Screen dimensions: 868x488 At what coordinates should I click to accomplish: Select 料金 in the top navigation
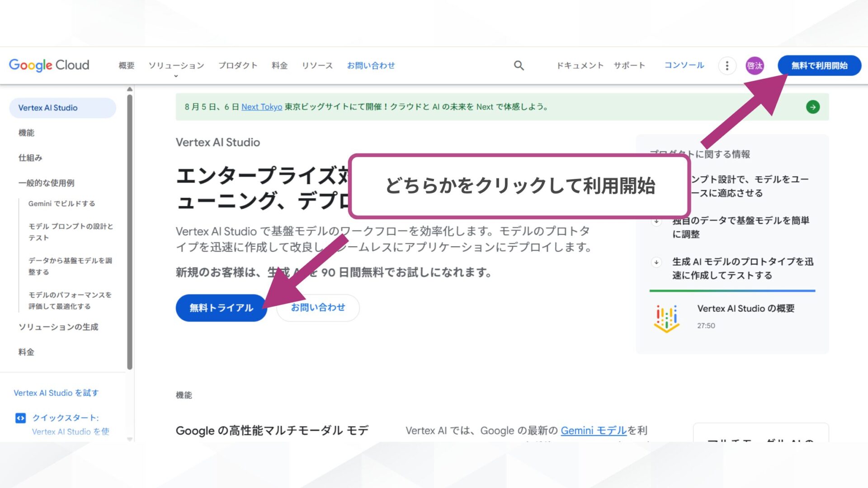279,66
